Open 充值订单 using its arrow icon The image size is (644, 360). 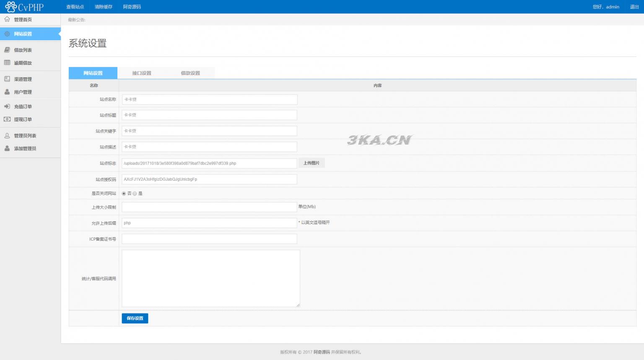coord(7,106)
